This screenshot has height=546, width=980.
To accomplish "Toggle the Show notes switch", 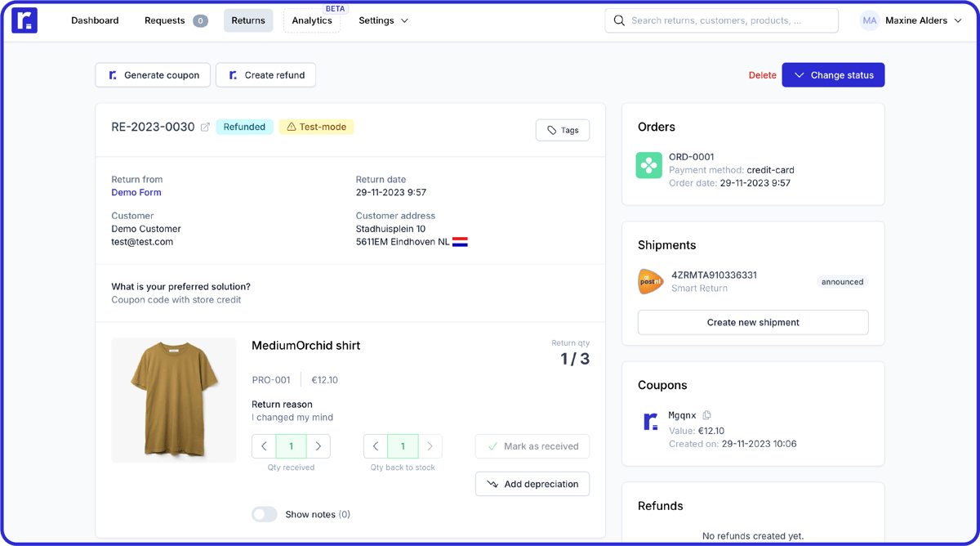I will pos(264,514).
